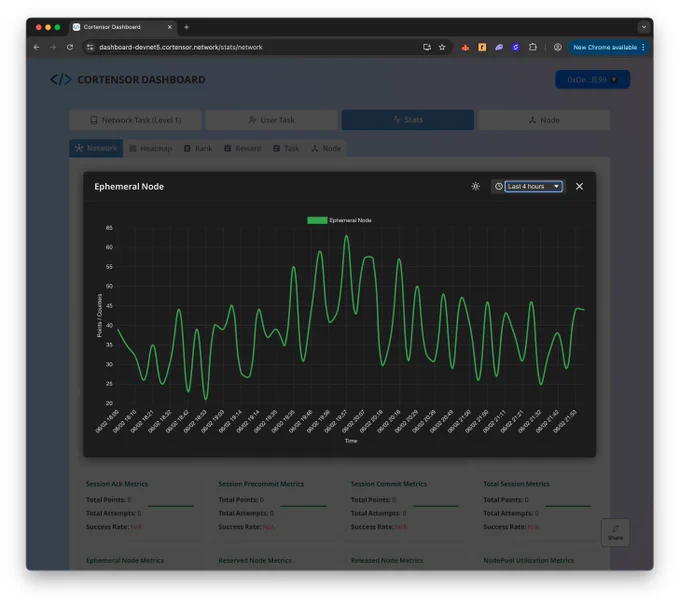This screenshot has height=605, width=680.
Task: Click the Stats tab pulse icon
Action: [x=397, y=120]
